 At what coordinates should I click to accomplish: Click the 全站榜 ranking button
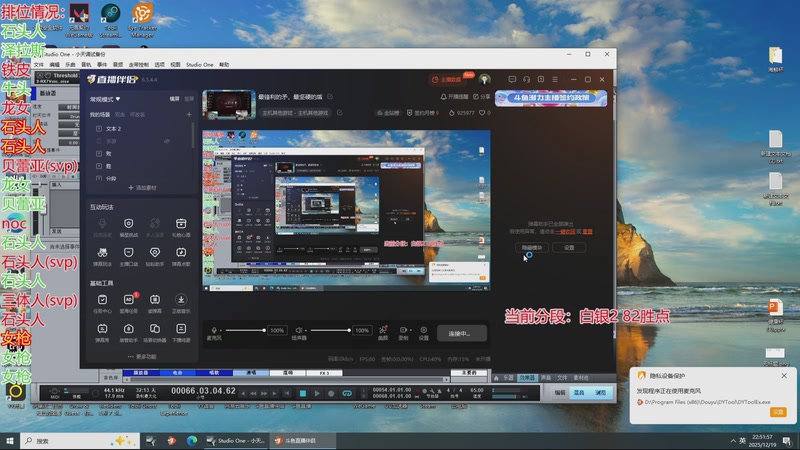click(388, 113)
